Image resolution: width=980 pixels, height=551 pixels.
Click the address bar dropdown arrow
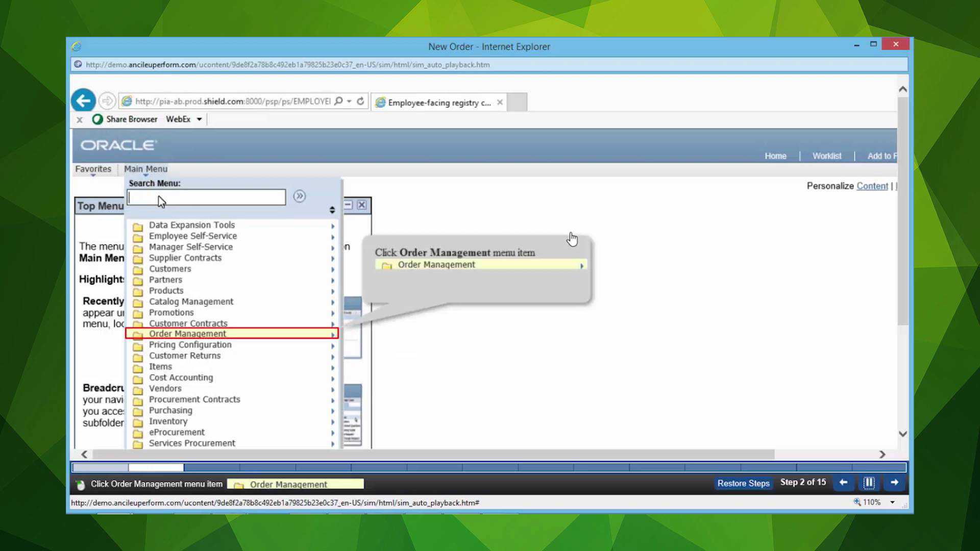349,102
